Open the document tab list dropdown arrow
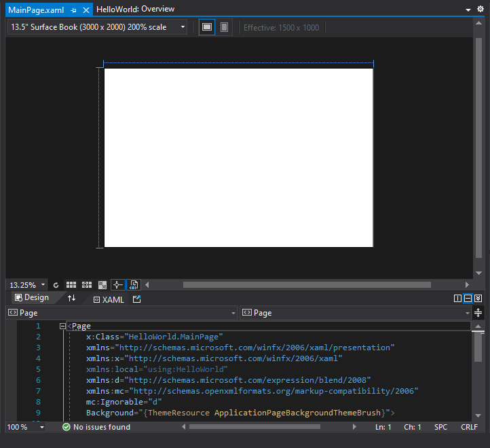 click(468, 10)
